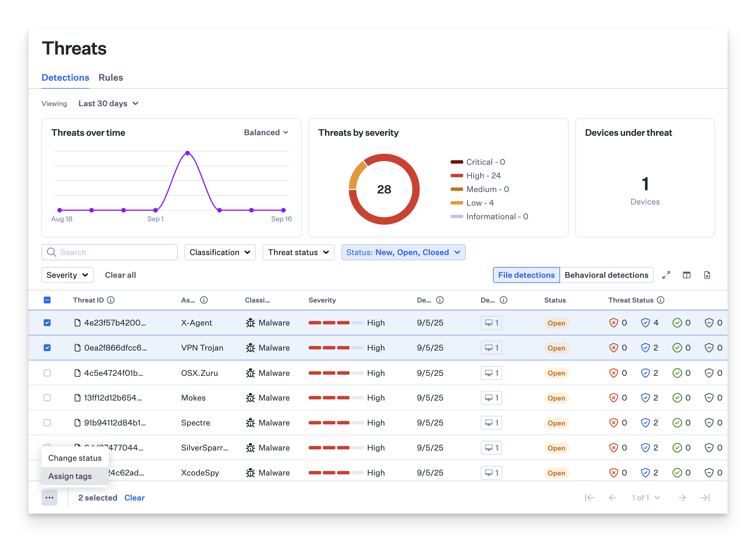Image resolution: width=756 pixels, height=542 pixels.
Task: Choose Assign tags from popup menu
Action: [70, 476]
